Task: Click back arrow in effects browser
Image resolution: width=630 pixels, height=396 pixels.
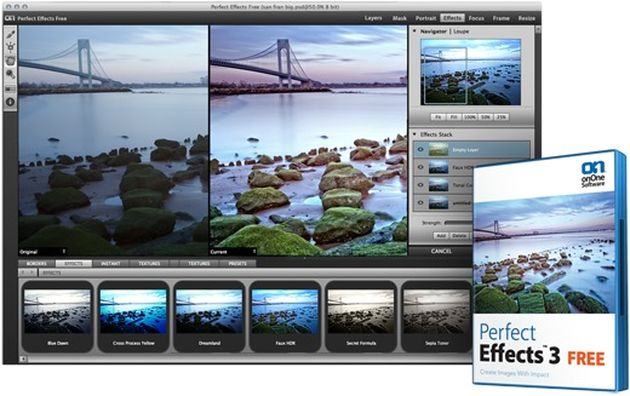Action: pos(23,273)
